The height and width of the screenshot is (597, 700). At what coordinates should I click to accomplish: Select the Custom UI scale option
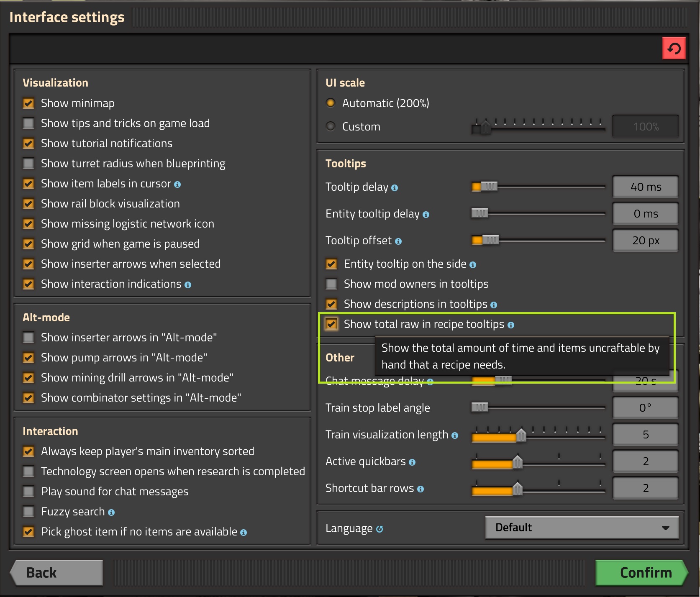coord(331,126)
